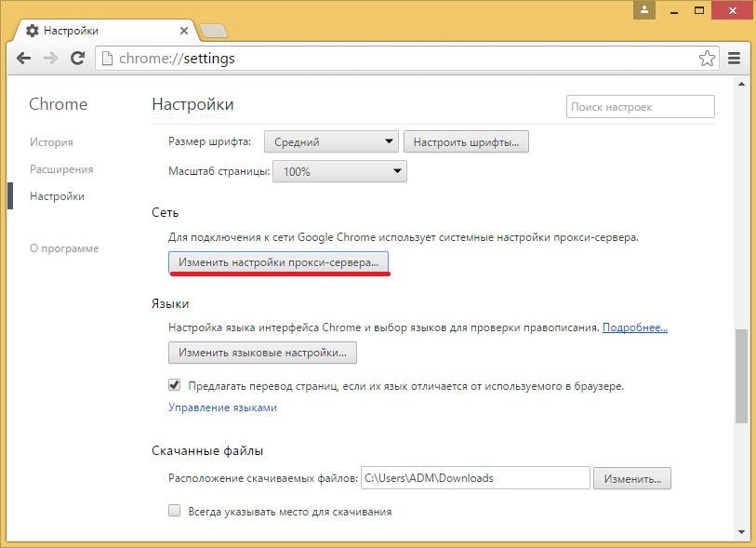Screen dimensions: 756x548
Task: Click the forward navigation arrow
Action: (50, 59)
